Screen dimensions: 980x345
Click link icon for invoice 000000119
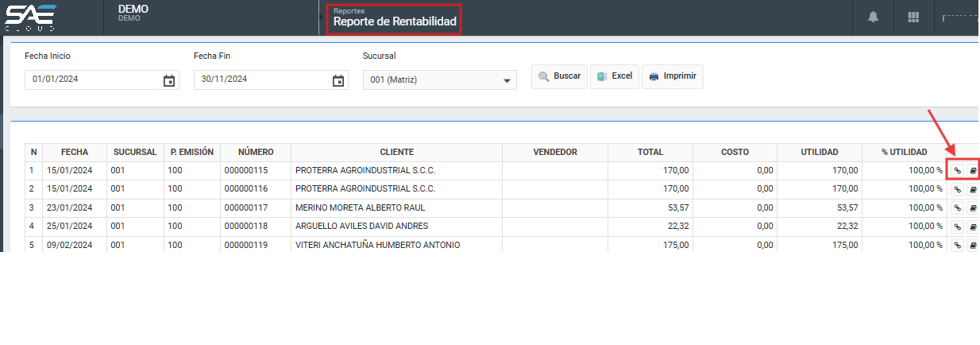(957, 245)
